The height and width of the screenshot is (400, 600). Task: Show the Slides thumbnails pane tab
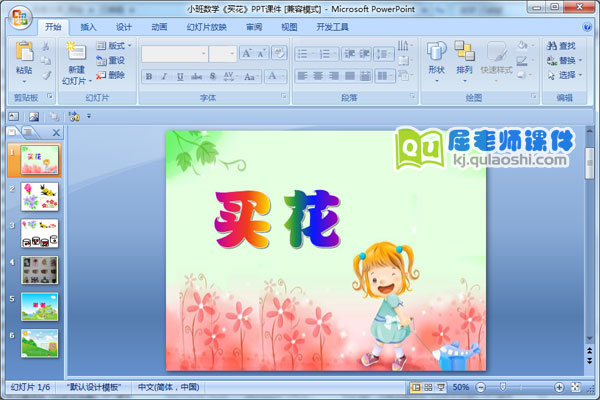(x=13, y=132)
